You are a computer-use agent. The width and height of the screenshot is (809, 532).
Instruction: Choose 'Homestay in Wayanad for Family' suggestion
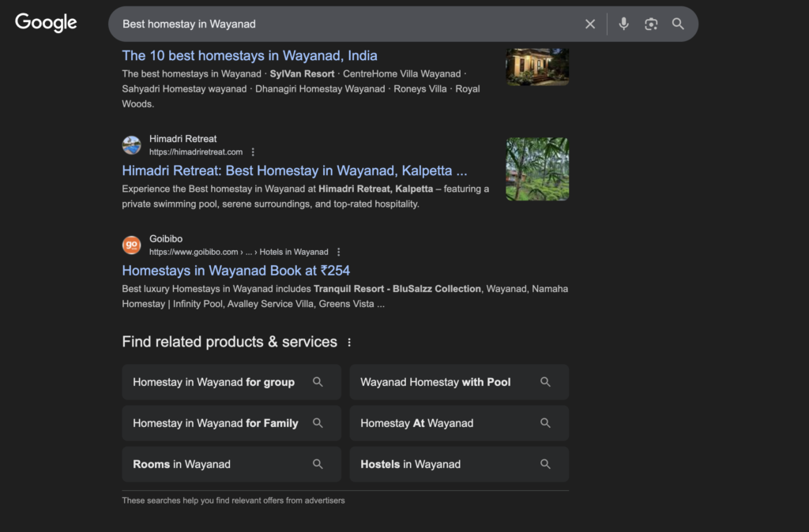(x=215, y=423)
